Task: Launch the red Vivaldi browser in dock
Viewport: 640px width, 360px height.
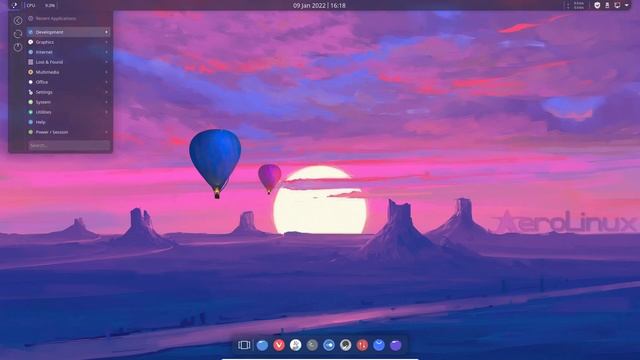Action: coord(279,345)
